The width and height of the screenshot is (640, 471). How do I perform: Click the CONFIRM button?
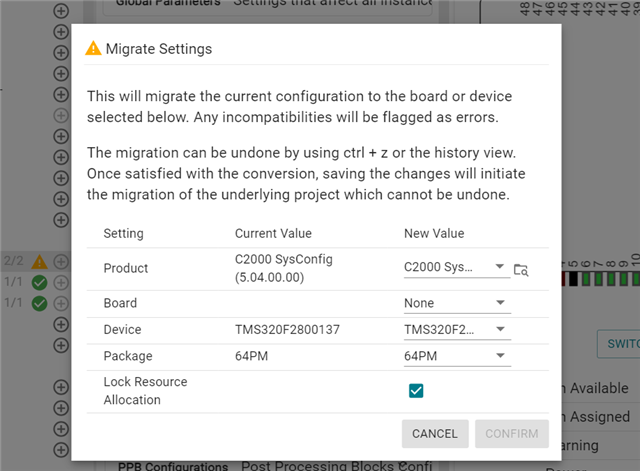pyautogui.click(x=511, y=434)
